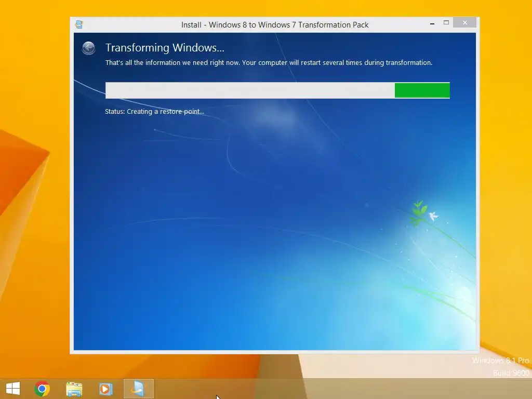The height and width of the screenshot is (399, 532).
Task: Click the green transformation progress bar
Action: (277, 90)
